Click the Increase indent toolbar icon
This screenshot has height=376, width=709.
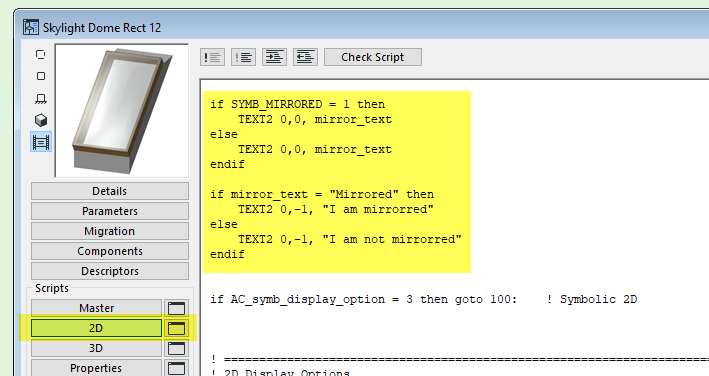point(274,57)
